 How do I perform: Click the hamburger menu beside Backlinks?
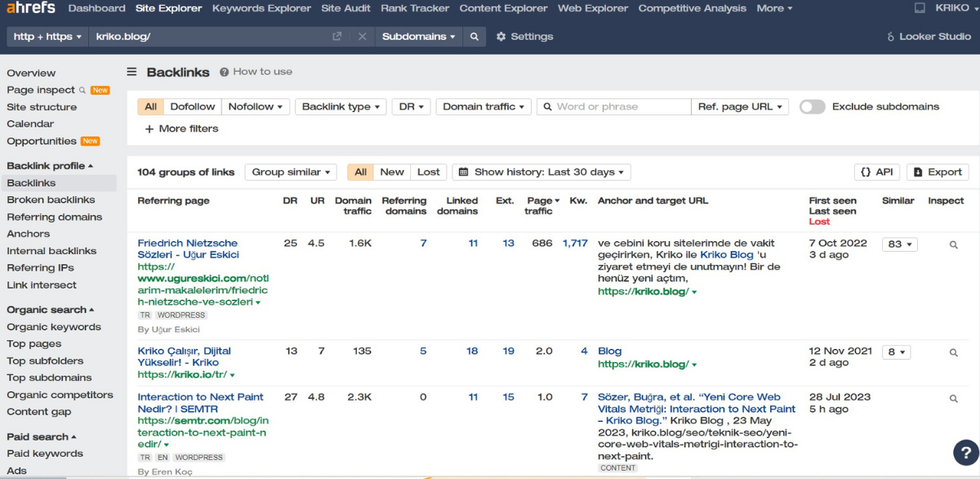point(131,72)
